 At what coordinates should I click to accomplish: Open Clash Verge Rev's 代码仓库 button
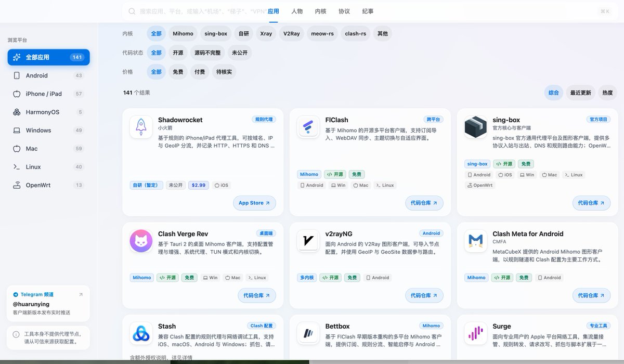point(257,295)
